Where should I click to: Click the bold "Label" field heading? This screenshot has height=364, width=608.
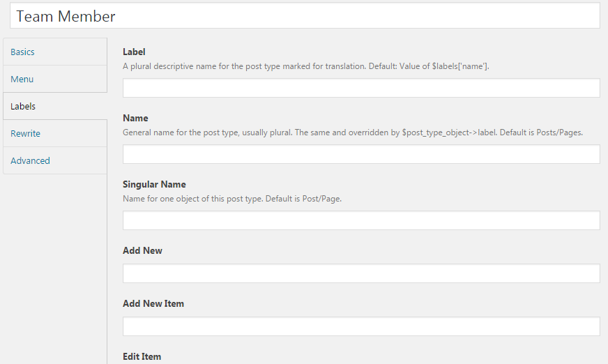(134, 52)
